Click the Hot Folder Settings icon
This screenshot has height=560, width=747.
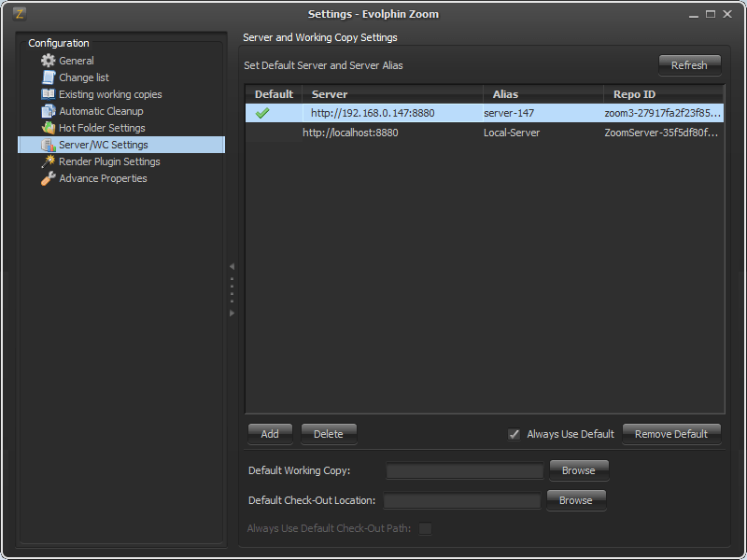49,128
